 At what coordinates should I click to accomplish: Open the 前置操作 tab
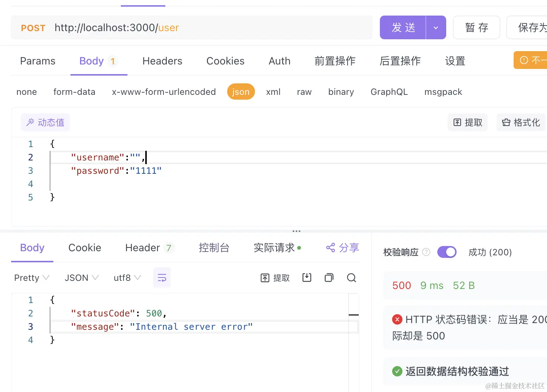pyautogui.click(x=335, y=61)
